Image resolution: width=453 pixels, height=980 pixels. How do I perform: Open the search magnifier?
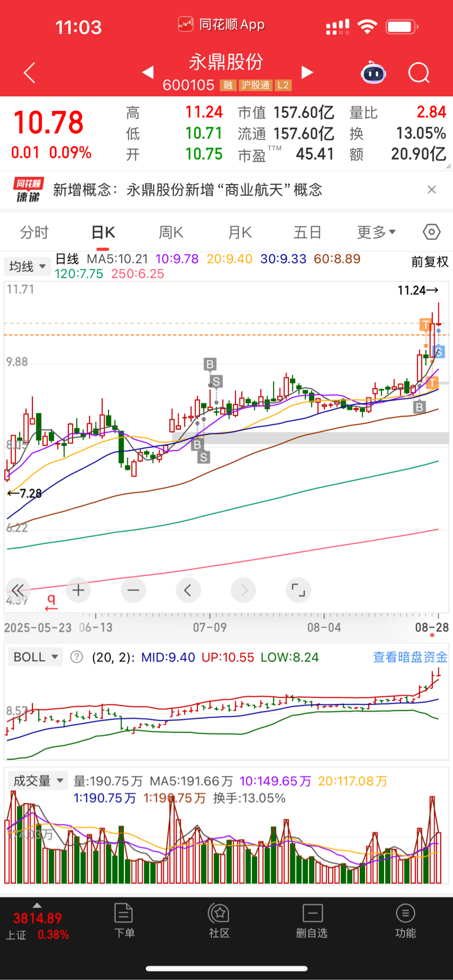tap(419, 73)
